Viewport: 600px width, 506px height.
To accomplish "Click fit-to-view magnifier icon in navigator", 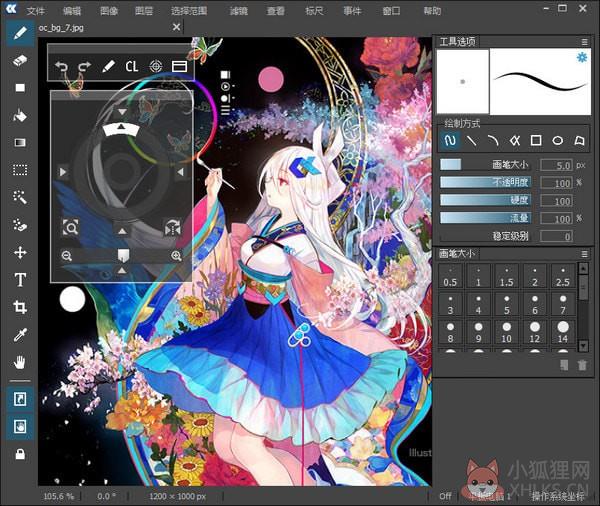I will (x=70, y=227).
